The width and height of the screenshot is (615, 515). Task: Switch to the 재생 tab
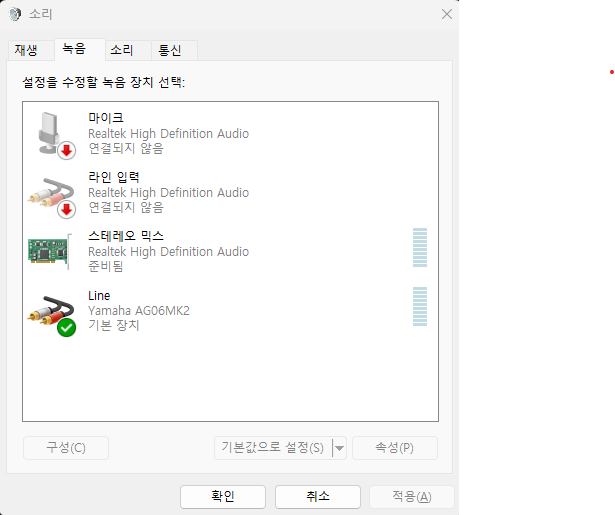click(27, 50)
